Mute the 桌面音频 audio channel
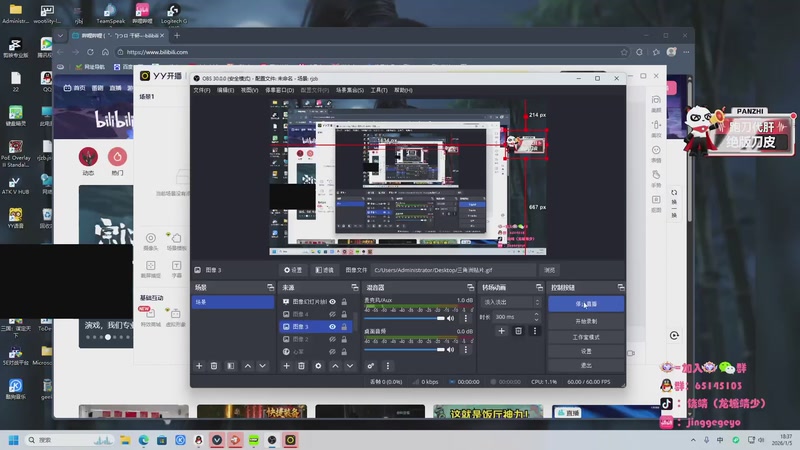 (x=451, y=350)
